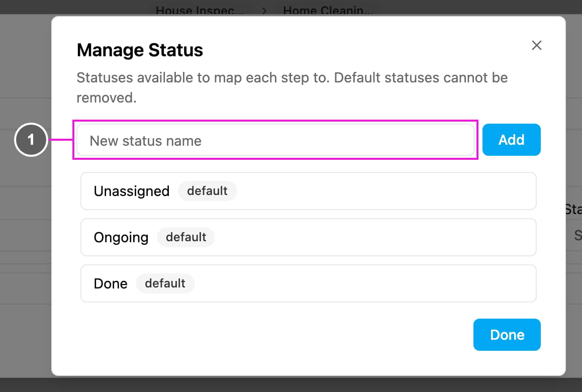582x392 pixels.
Task: Open House Inspec... breadcrumb in background
Action: [x=200, y=10]
